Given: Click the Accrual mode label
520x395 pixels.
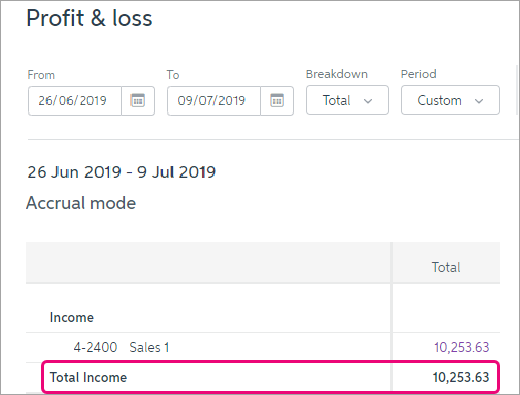Looking at the screenshot, I should [x=81, y=203].
